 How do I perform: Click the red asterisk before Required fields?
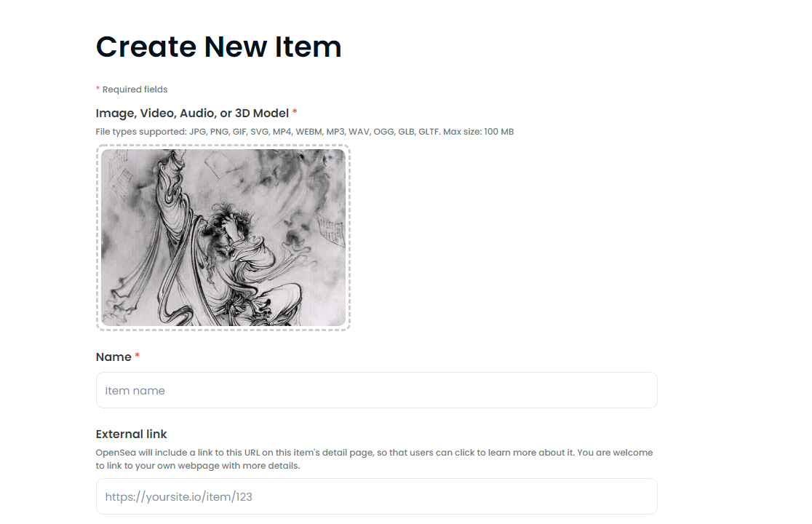point(97,89)
